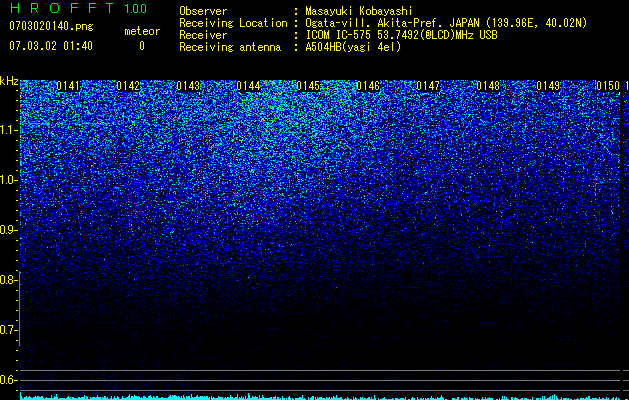Click the Receiving antenna label
The image size is (629, 400).
coord(230,47)
